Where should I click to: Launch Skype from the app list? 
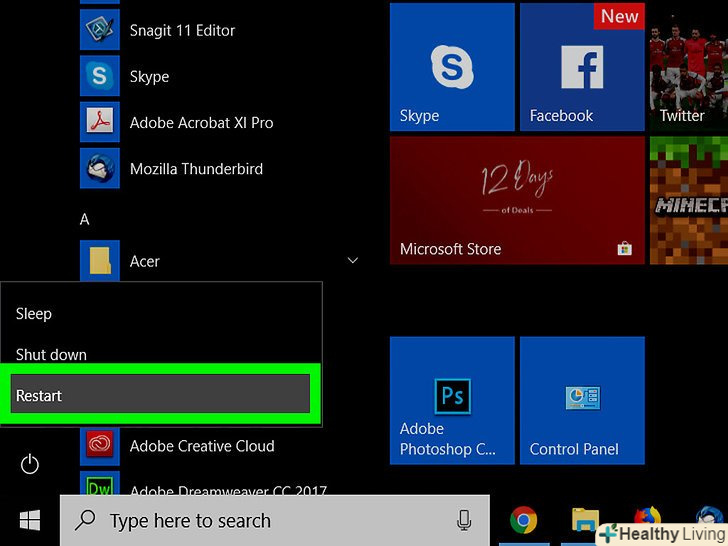click(125, 76)
